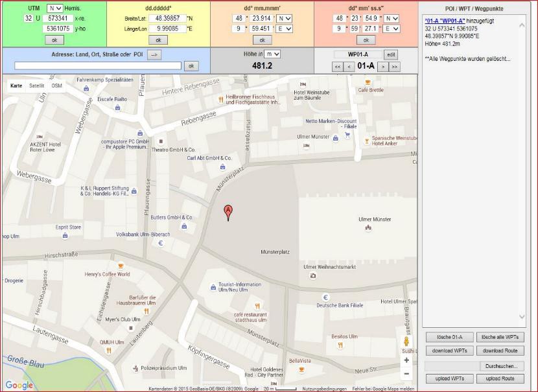Zoom in the map with plus button
The height and width of the screenshot is (392, 538).
coord(406,360)
